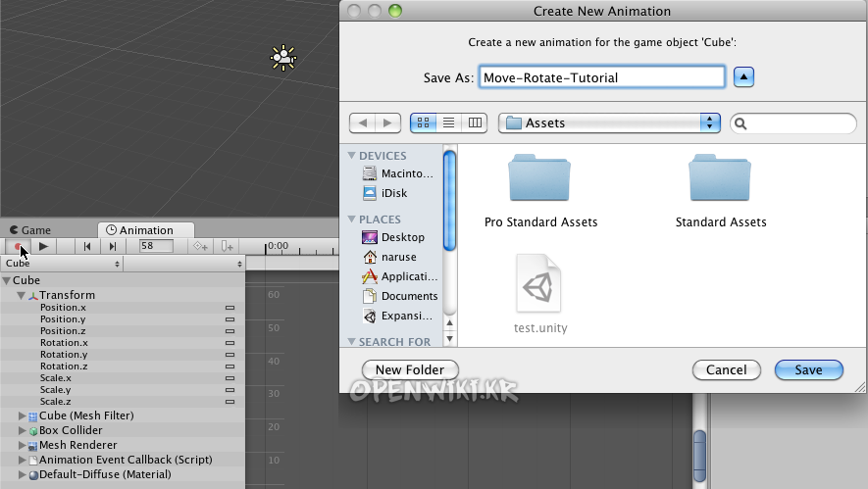Viewport: 868px width, 489px height.
Task: Play the animation clip
Action: click(x=44, y=247)
